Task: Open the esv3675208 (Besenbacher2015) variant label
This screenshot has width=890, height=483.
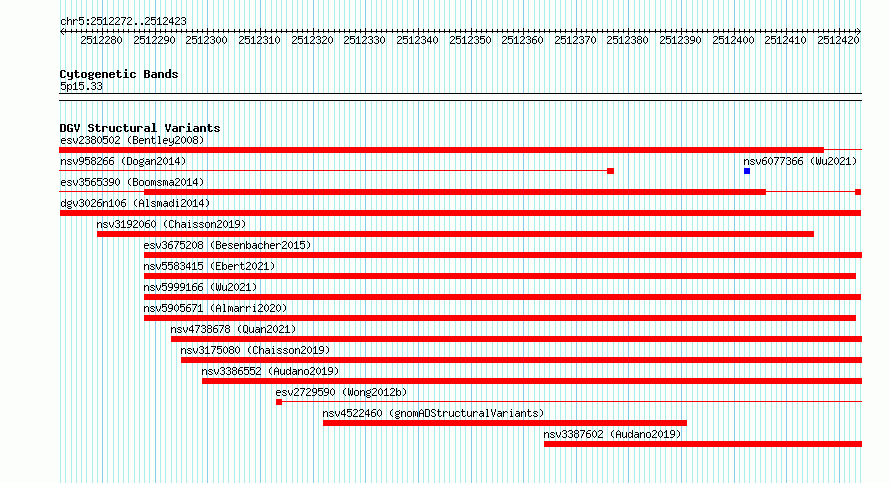Action: (227, 245)
